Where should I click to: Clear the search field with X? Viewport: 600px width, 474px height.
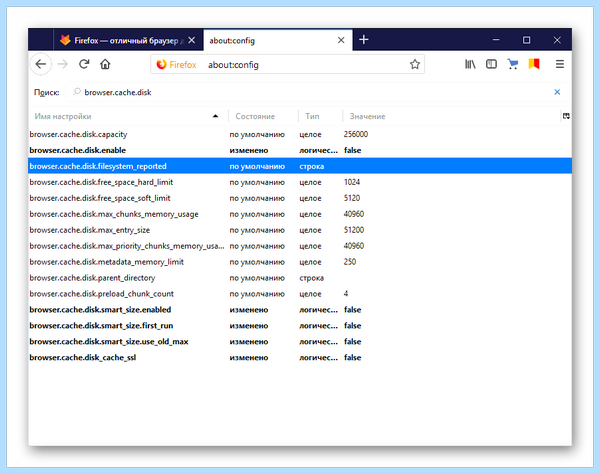(x=557, y=92)
